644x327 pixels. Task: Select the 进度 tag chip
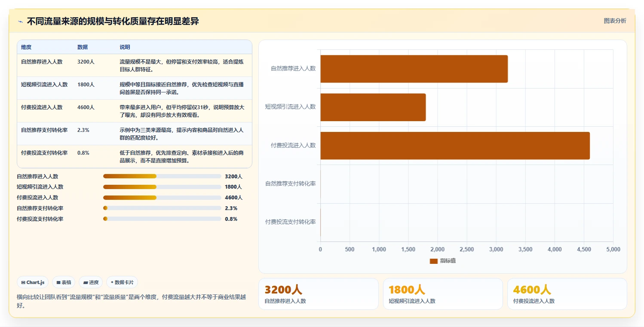click(91, 282)
